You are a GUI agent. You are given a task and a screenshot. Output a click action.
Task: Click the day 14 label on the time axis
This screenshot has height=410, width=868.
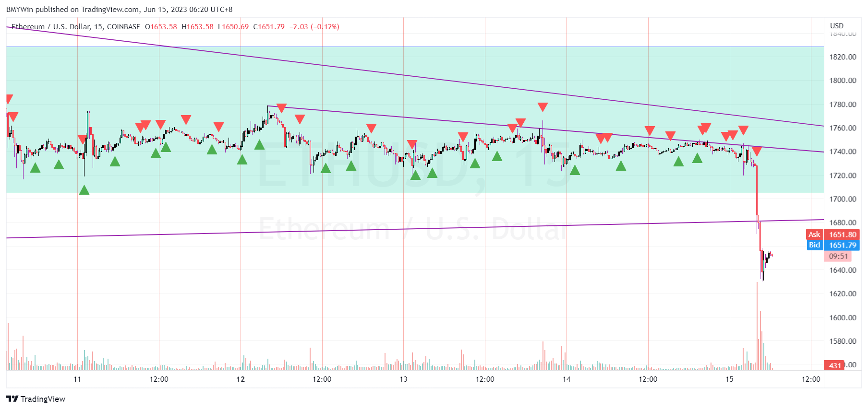(567, 379)
